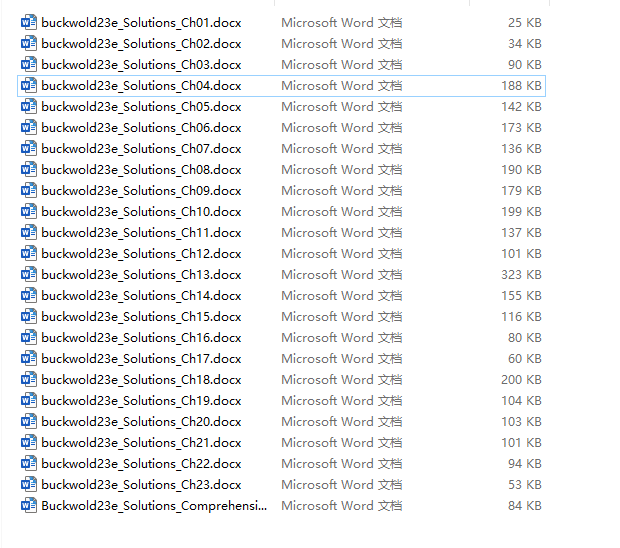Image resolution: width=620 pixels, height=548 pixels.
Task: Click the Word icon beside buckwold23e_Solutions_Ch08.docx
Action: [29, 169]
